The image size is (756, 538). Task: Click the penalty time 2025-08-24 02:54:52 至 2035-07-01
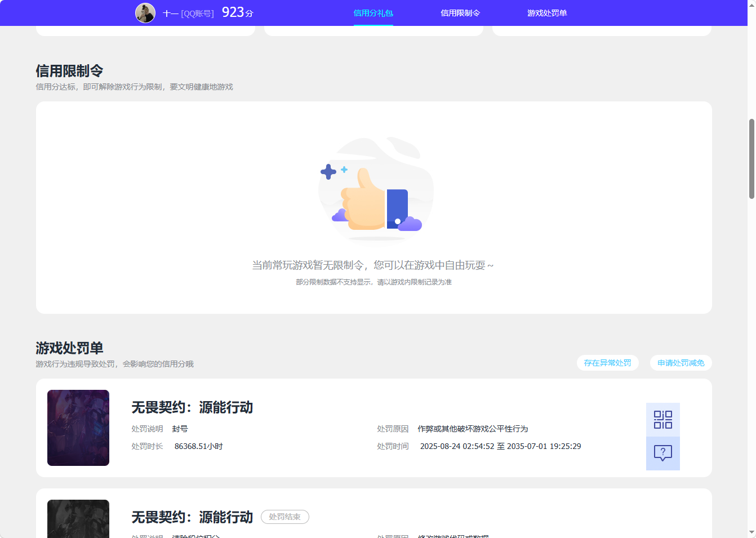click(500, 446)
